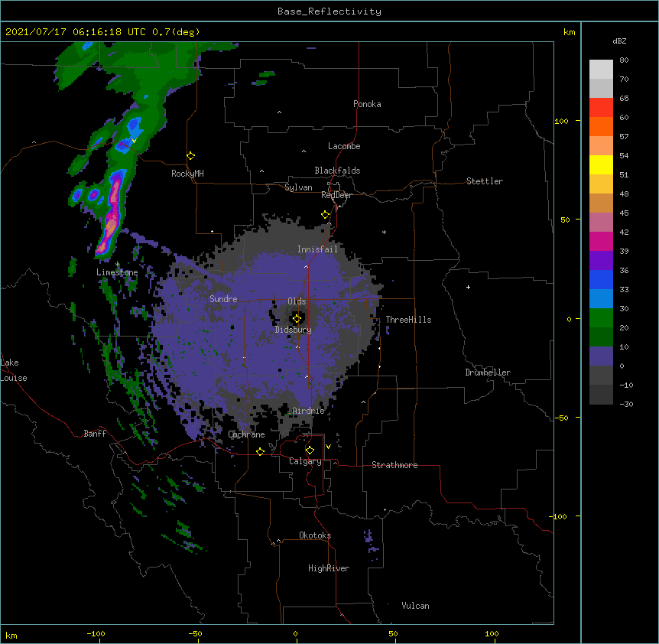Click the Cochrane town label
659x644 pixels.
click(246, 434)
